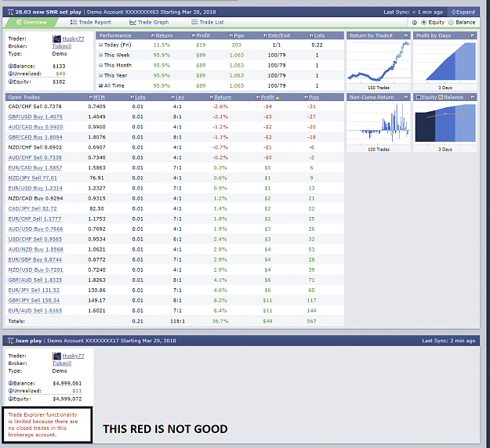Click info icon beside Open Trades Pips header
Image resolution: width=490 pixels, height=448 pixels.
[x=307, y=97]
